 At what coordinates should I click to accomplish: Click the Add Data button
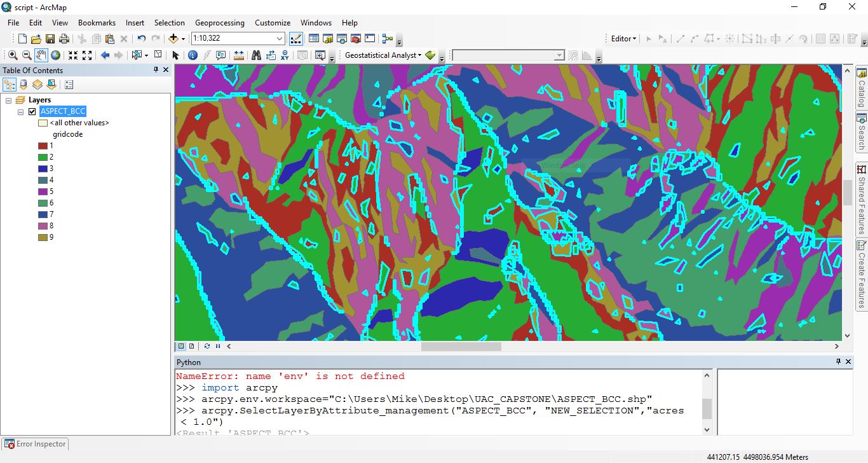point(173,39)
